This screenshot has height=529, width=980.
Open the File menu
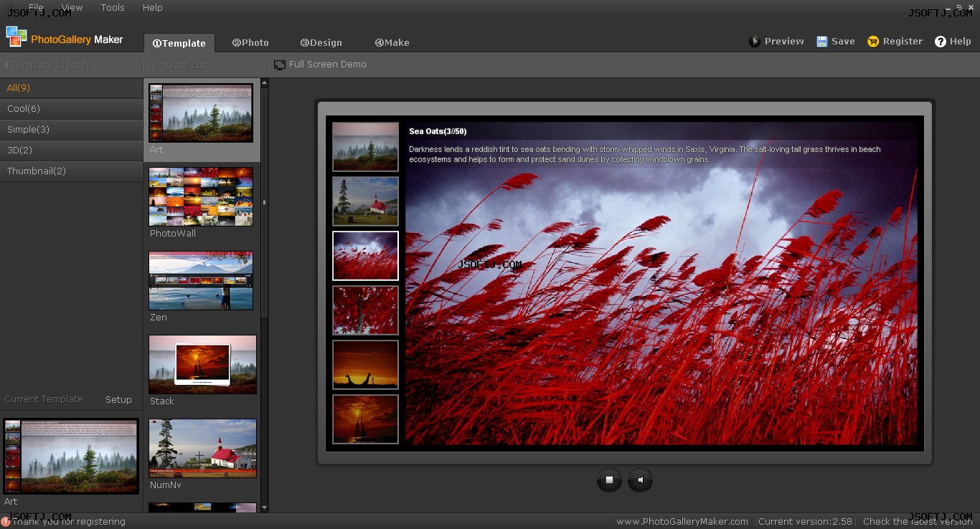tap(36, 7)
